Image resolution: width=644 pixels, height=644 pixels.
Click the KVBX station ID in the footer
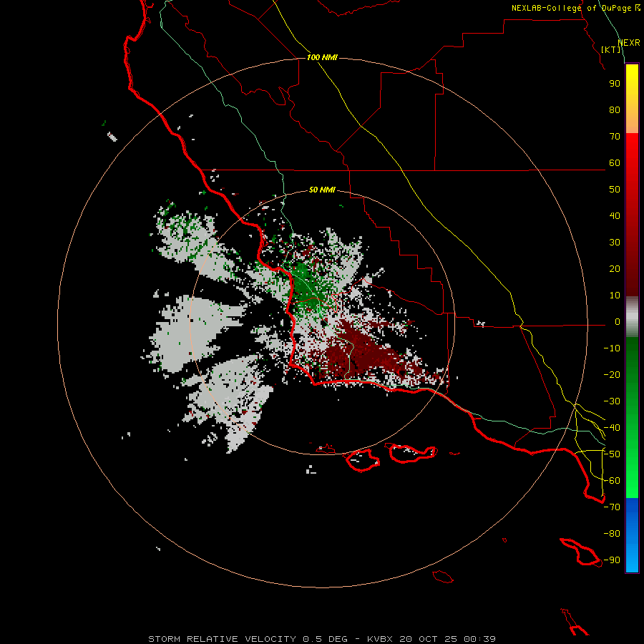click(x=379, y=639)
